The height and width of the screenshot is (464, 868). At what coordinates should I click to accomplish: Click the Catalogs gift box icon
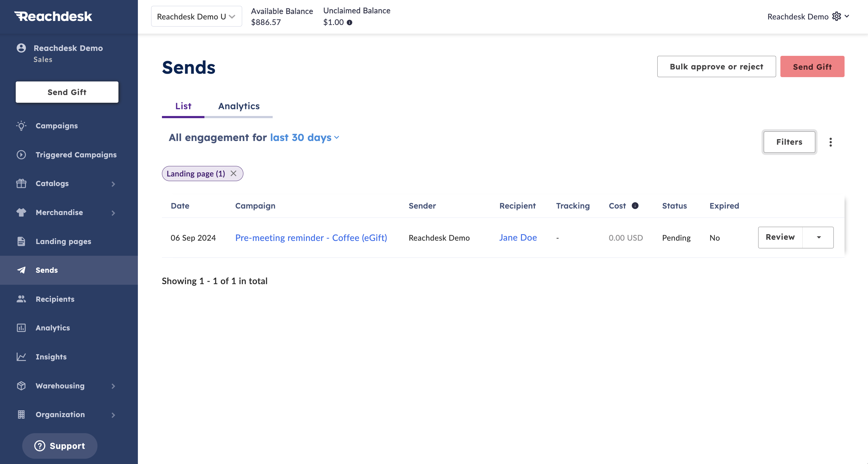pos(21,183)
